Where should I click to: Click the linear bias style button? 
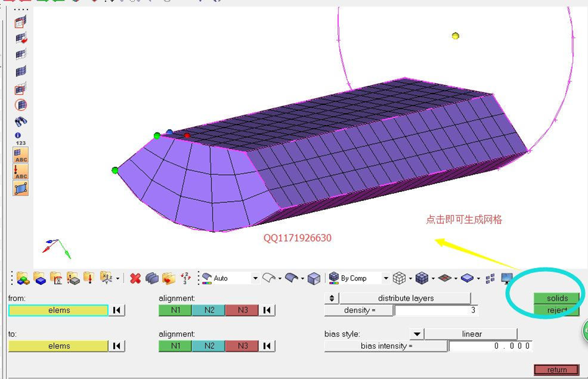tap(471, 333)
